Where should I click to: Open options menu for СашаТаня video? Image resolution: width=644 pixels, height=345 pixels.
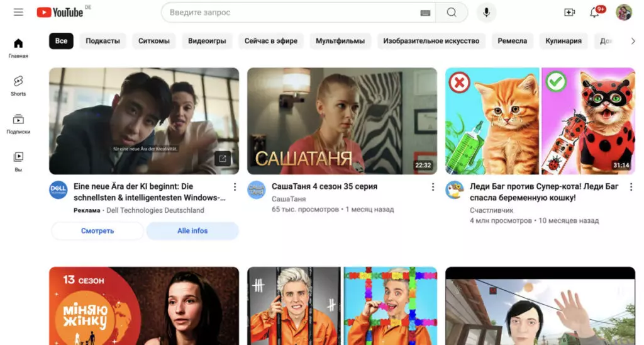(433, 187)
